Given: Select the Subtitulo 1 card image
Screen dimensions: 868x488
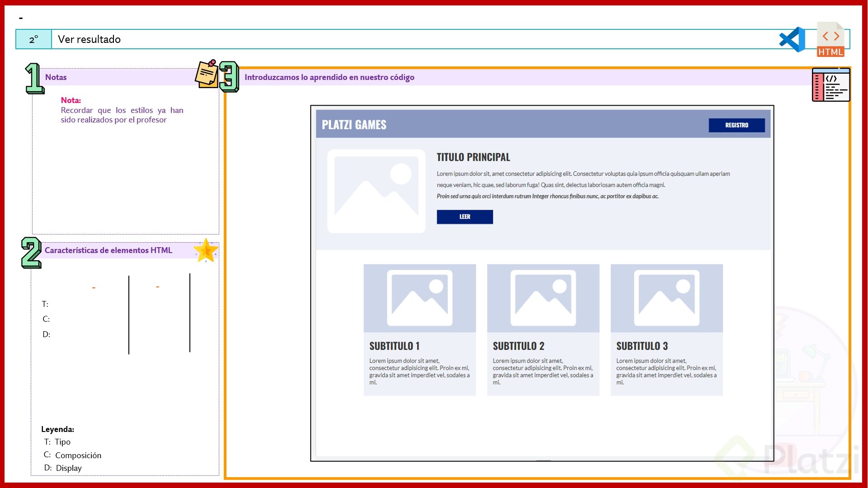Looking at the screenshot, I should click(420, 298).
